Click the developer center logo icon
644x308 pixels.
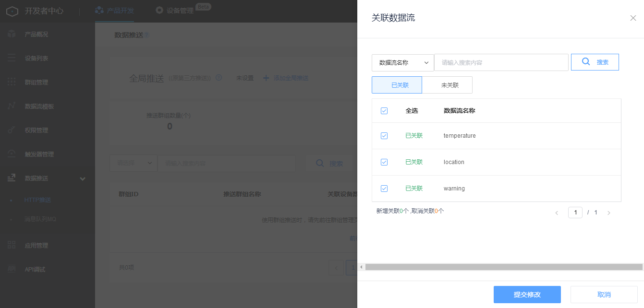[12, 11]
